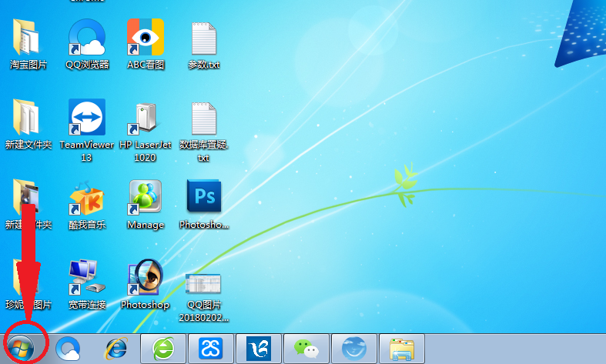Open QQ图片20180202 image file
The width and height of the screenshot is (606, 364).
[x=204, y=297]
